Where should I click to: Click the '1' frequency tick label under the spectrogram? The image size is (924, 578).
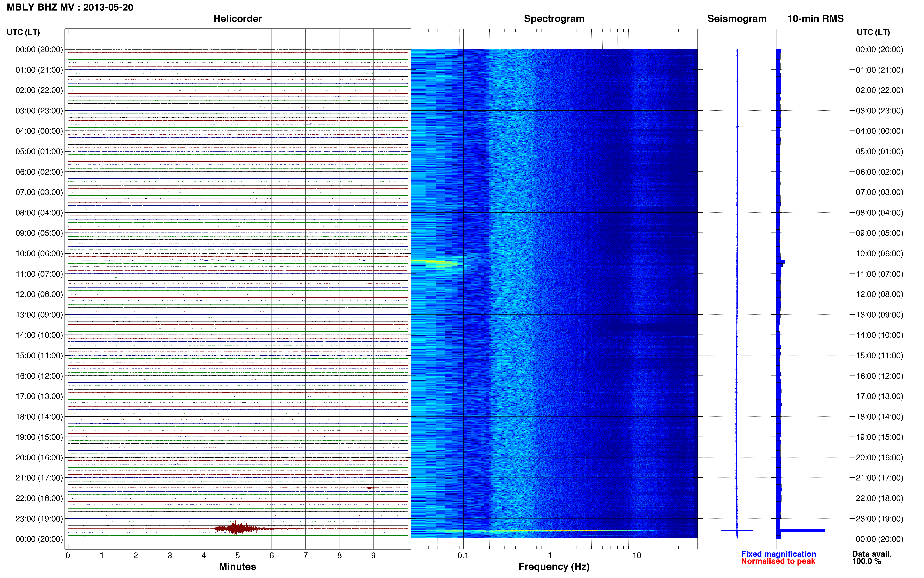click(550, 556)
